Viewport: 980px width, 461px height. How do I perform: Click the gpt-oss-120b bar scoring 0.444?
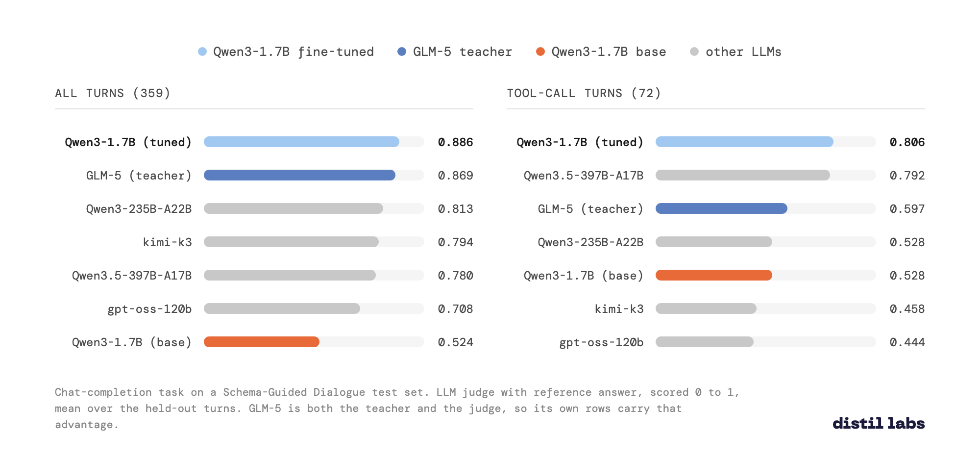coord(705,342)
